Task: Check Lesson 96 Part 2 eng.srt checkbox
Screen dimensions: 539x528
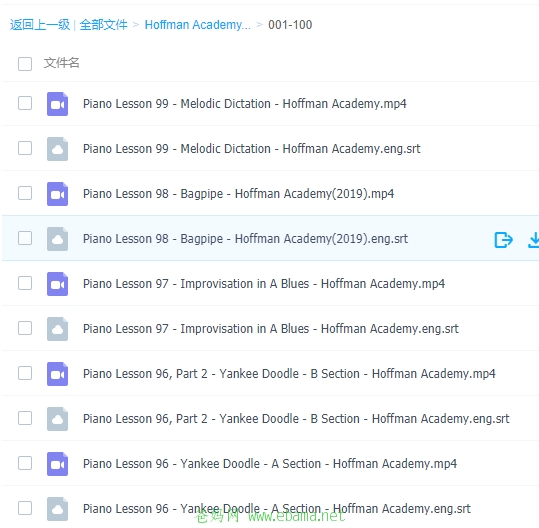Action: pos(25,418)
